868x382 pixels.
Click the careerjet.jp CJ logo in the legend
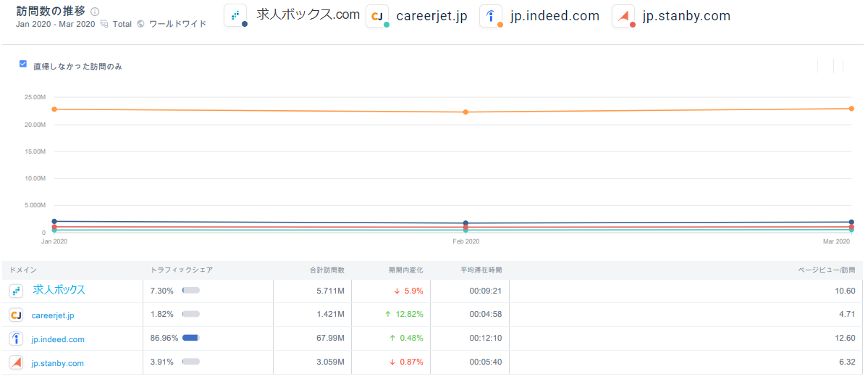click(x=378, y=16)
